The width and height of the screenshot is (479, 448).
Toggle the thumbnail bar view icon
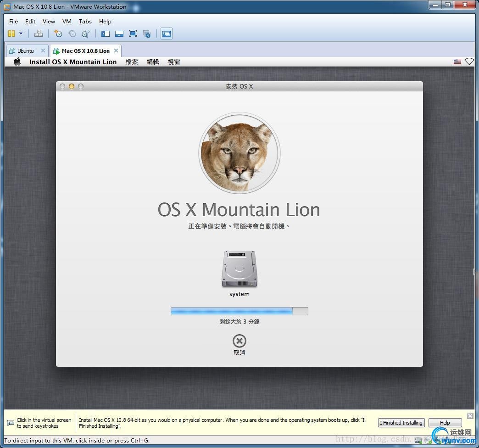tap(119, 34)
